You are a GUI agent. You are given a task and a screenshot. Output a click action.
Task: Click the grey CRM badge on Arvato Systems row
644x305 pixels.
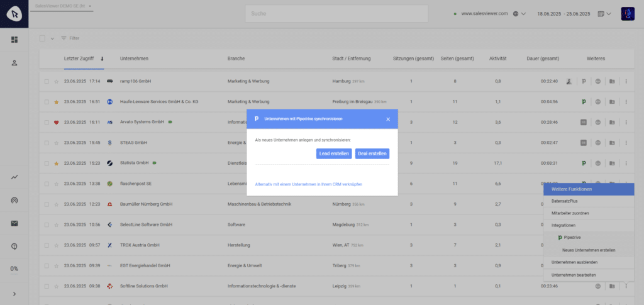583,123
